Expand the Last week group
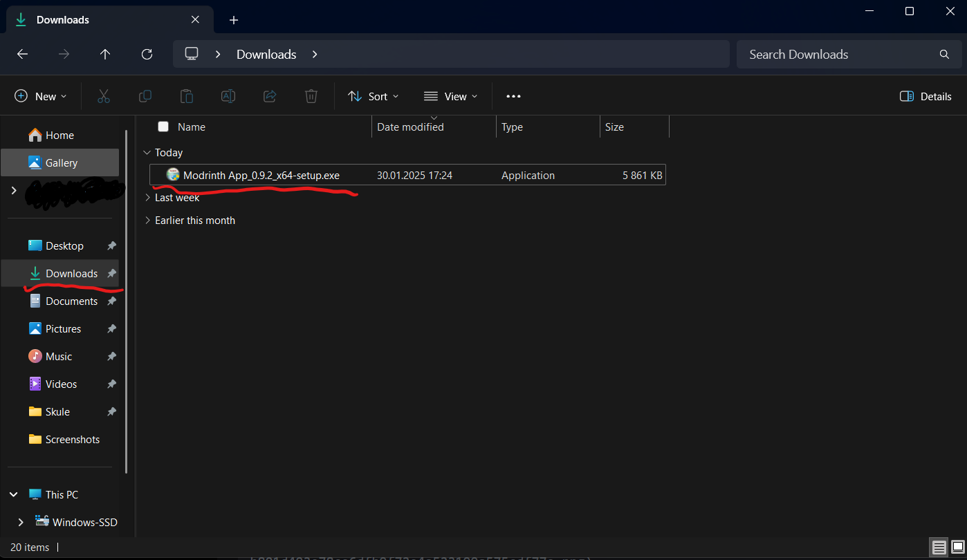 (147, 198)
